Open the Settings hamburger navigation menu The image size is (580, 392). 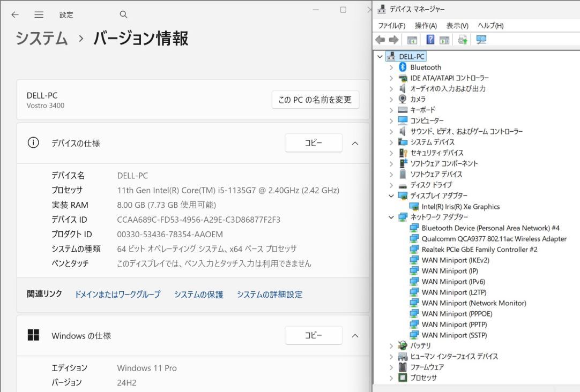click(39, 14)
